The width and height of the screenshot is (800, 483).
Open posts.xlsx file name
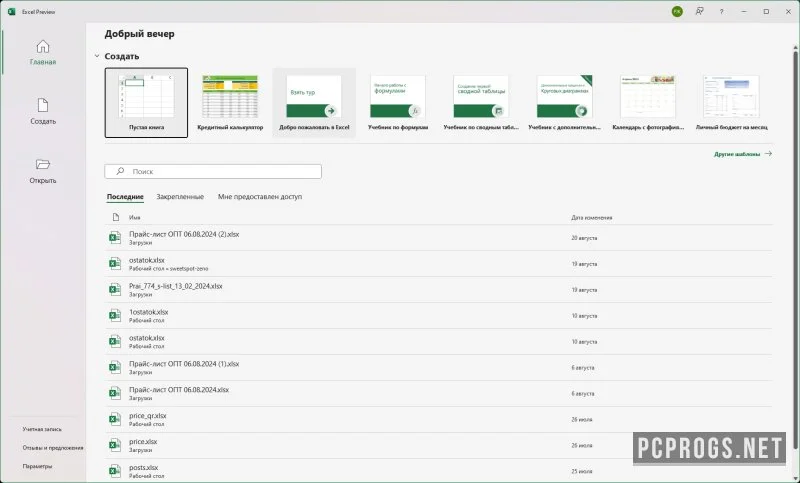click(x=143, y=467)
